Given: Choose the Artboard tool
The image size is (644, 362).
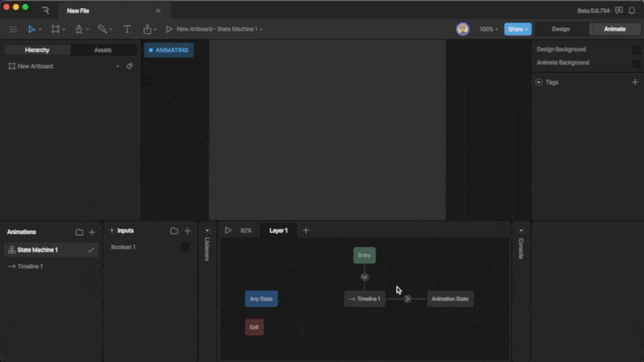Looking at the screenshot, I should (x=55, y=29).
